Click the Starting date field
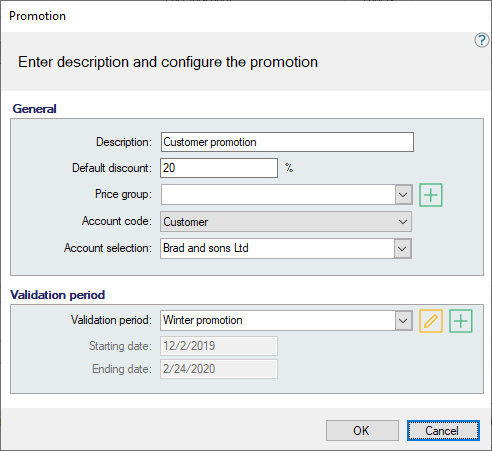 (x=219, y=346)
